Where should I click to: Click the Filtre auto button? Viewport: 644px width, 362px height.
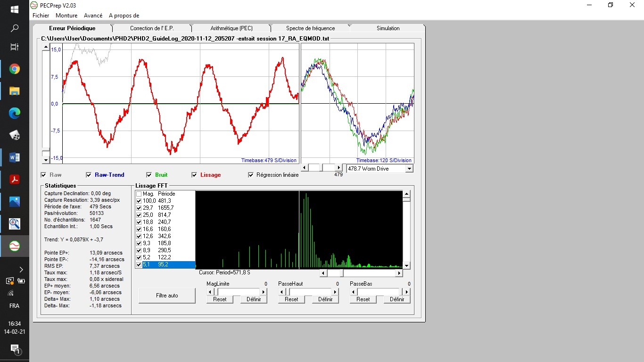click(x=167, y=296)
